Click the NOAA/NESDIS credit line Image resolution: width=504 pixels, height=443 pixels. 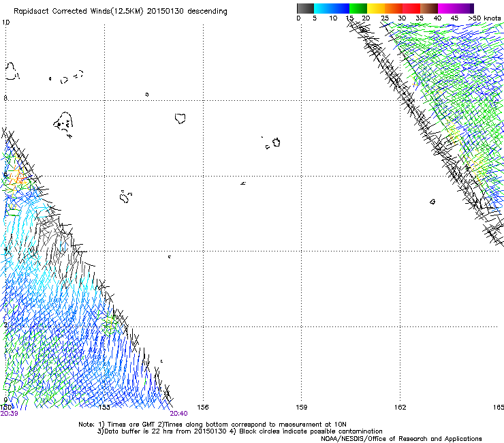(x=401, y=439)
